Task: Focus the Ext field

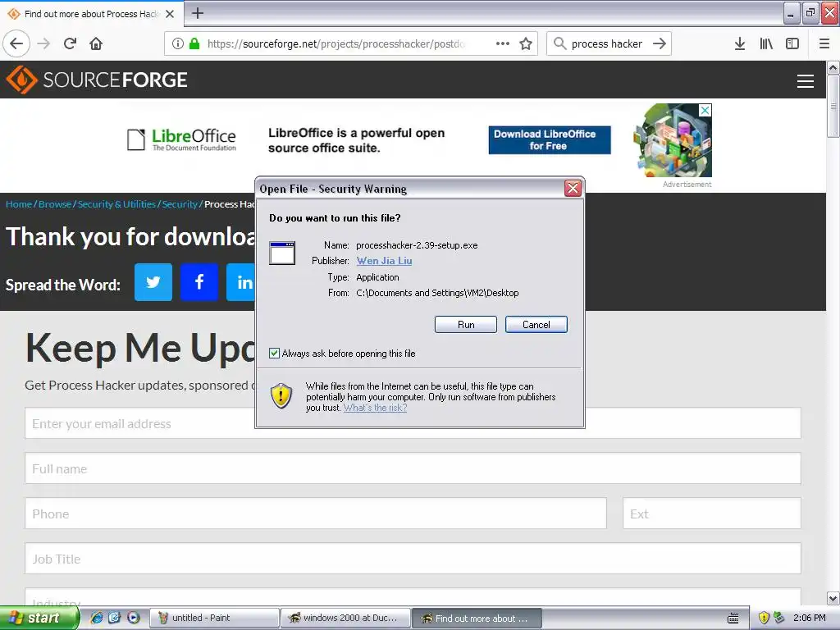Action: coord(712,514)
